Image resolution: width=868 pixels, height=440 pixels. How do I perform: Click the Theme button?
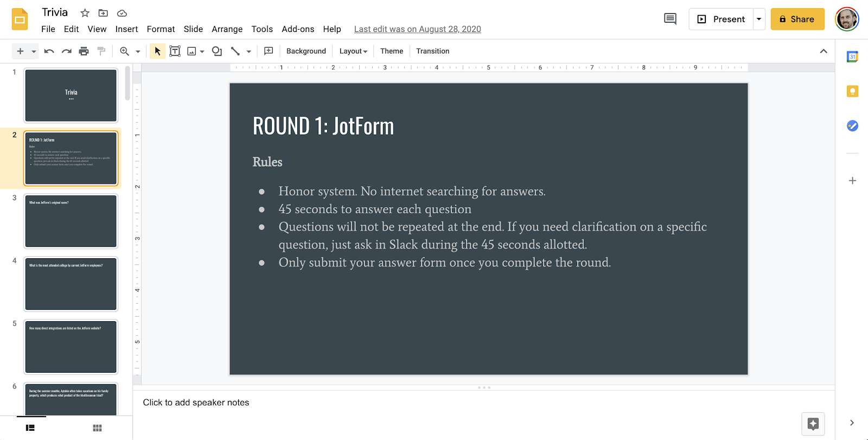[x=392, y=51]
